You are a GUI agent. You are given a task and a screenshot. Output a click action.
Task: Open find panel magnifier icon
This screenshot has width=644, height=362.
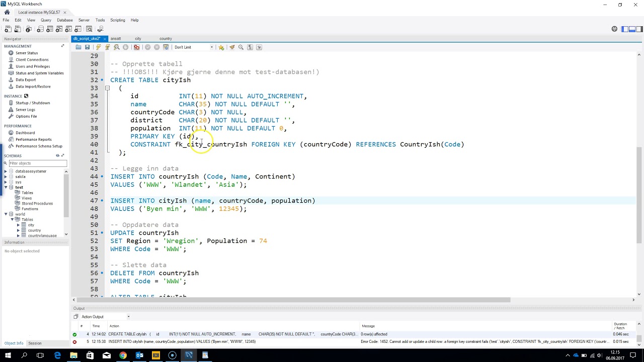[x=241, y=47]
